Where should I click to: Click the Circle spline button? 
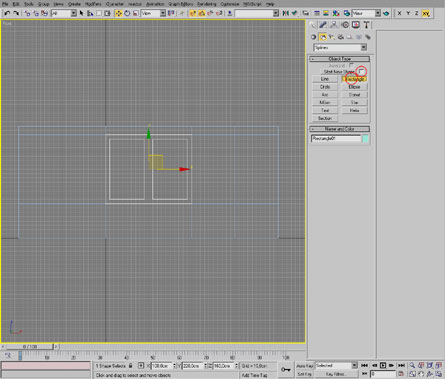[325, 87]
